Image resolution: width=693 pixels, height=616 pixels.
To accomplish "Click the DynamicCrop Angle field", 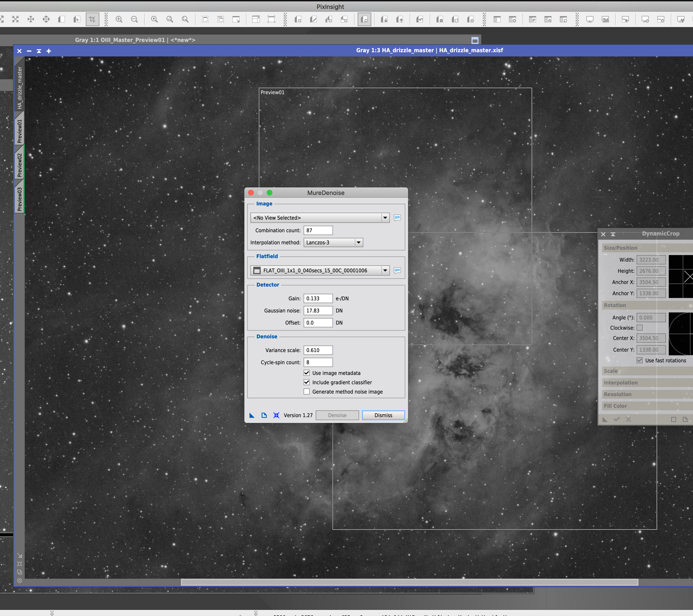I will [651, 318].
